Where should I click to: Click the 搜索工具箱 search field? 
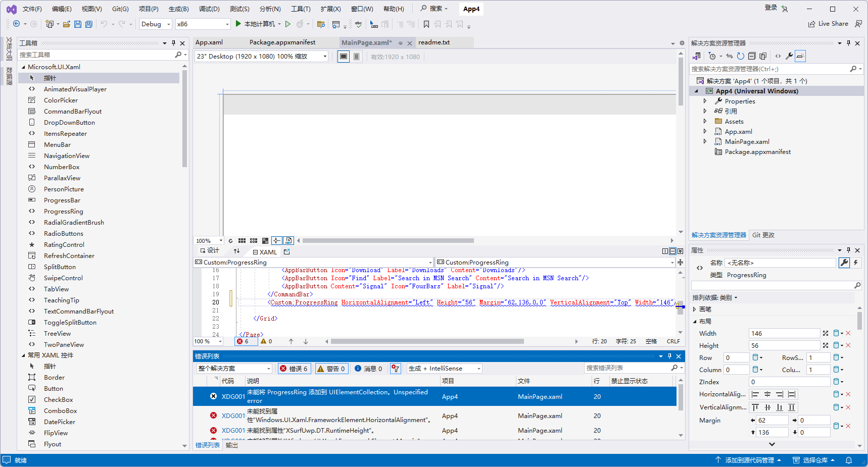pyautogui.click(x=96, y=55)
